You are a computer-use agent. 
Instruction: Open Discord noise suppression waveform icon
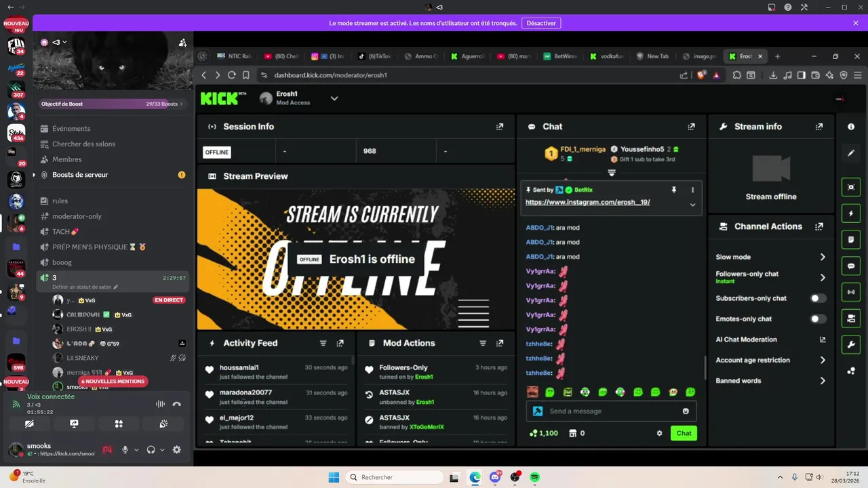point(160,404)
